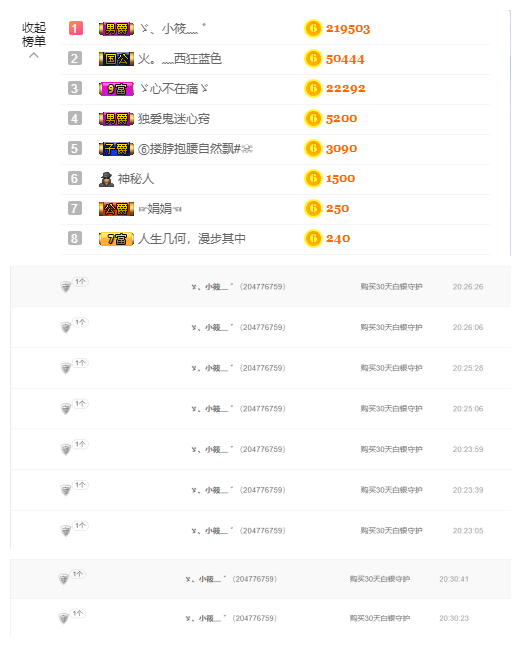Screen dimensions: 521x647
Task: Click silver guard shield icon at 20:26:06
Action: point(66,328)
